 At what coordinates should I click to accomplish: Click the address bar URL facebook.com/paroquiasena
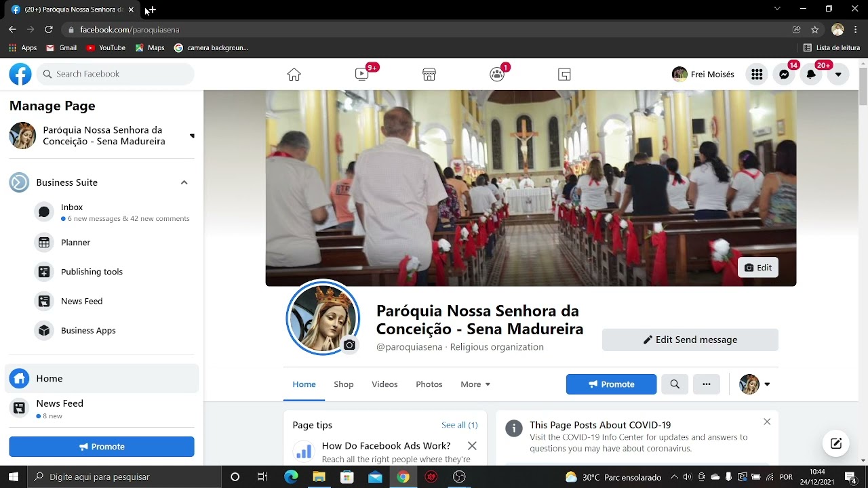click(x=130, y=30)
